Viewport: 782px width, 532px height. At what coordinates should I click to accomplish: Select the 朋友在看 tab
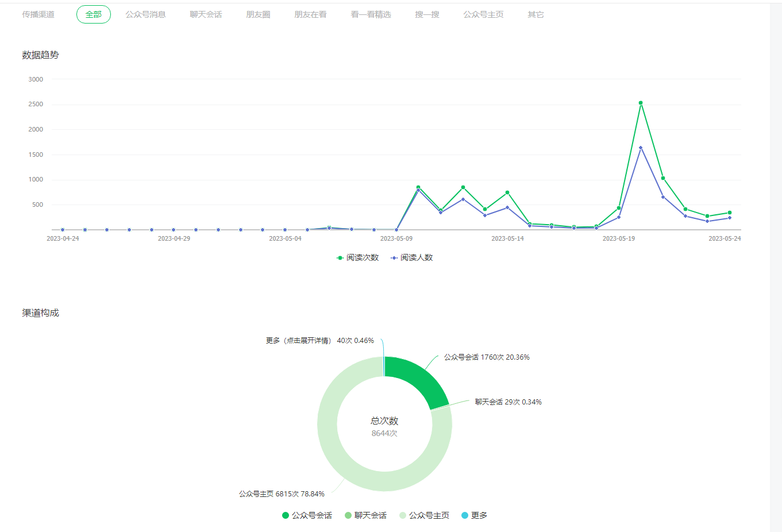(310, 14)
